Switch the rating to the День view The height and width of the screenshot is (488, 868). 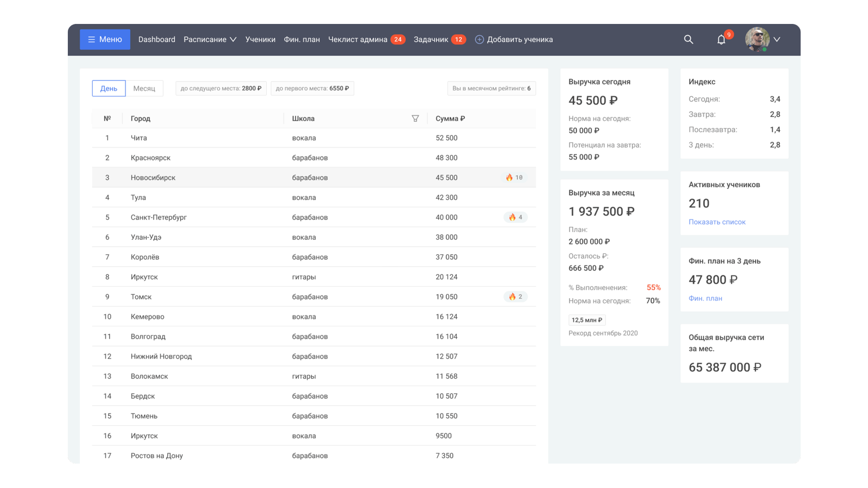(x=108, y=89)
